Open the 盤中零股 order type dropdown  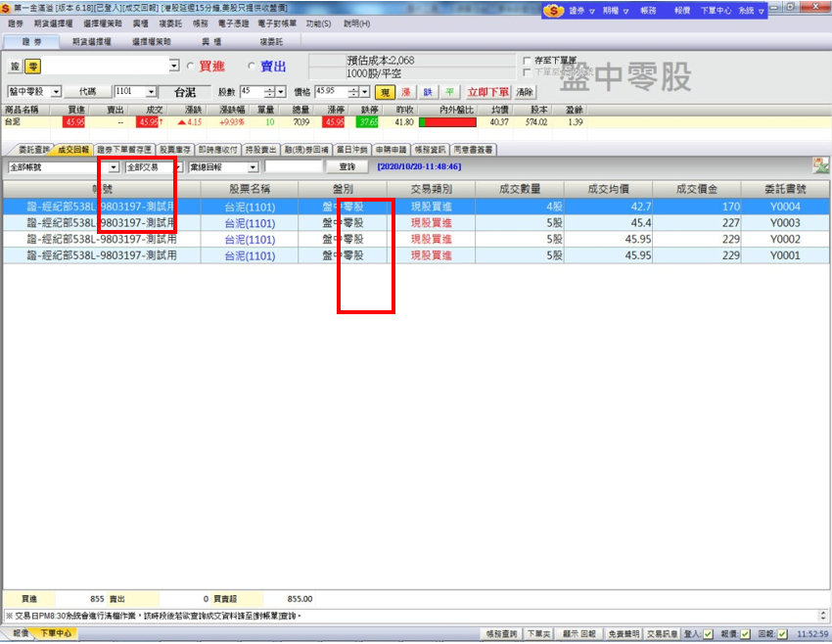[56, 92]
